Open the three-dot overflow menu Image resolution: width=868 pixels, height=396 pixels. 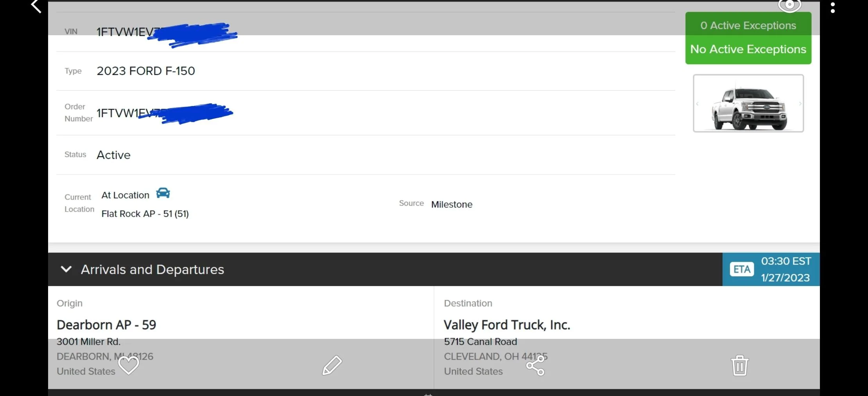(x=833, y=8)
